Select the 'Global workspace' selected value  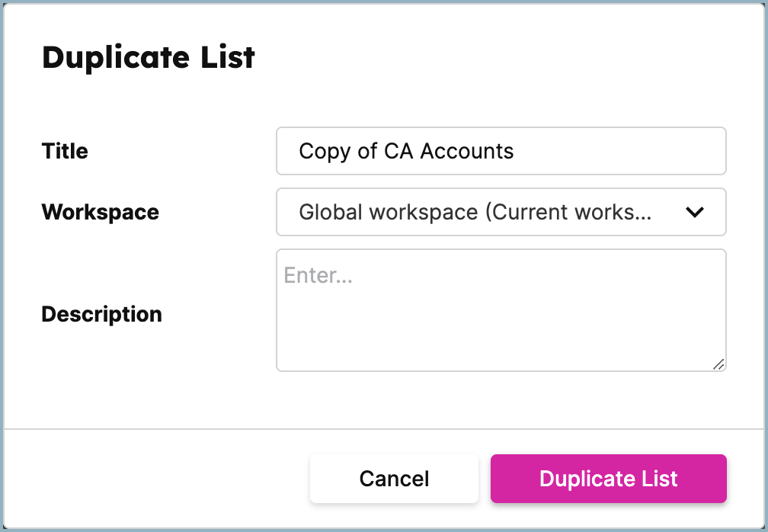click(x=389, y=212)
